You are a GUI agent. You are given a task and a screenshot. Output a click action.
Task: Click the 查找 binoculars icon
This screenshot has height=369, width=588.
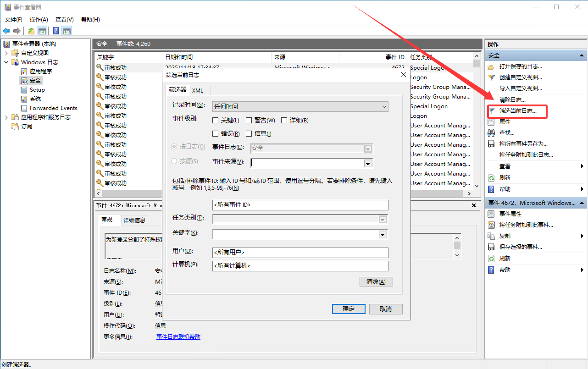(x=491, y=133)
